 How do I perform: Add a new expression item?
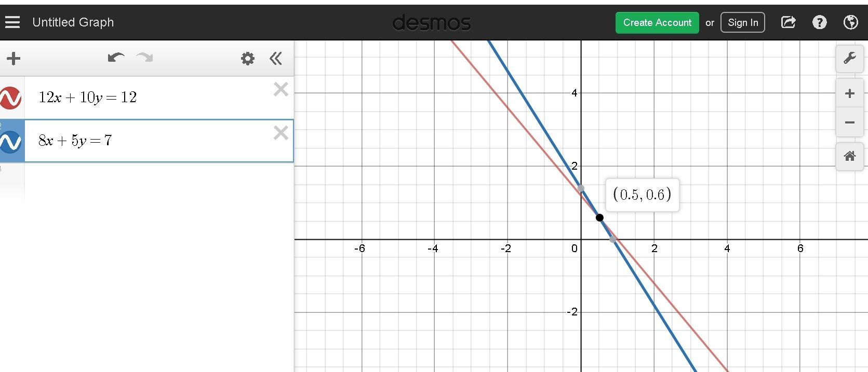pyautogui.click(x=14, y=59)
